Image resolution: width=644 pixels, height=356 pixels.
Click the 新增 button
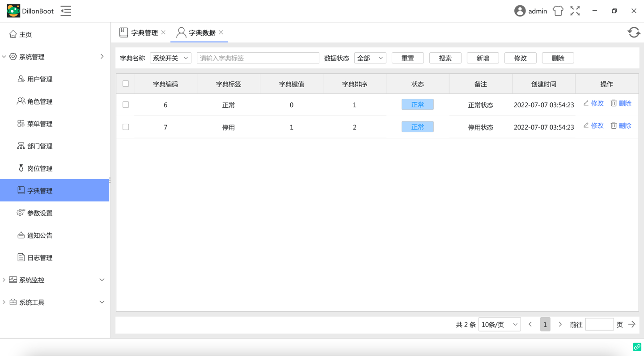[483, 58]
